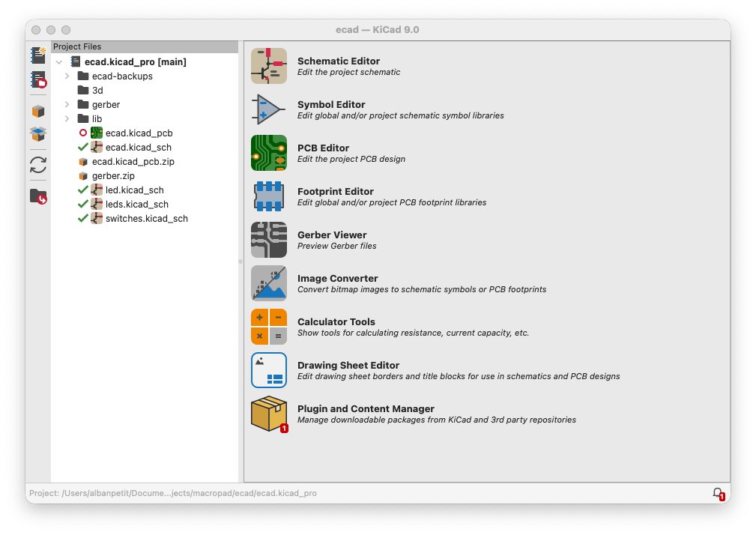Image resolution: width=756 pixels, height=535 pixels.
Task: Open the Image Converter icon
Action: (x=268, y=284)
